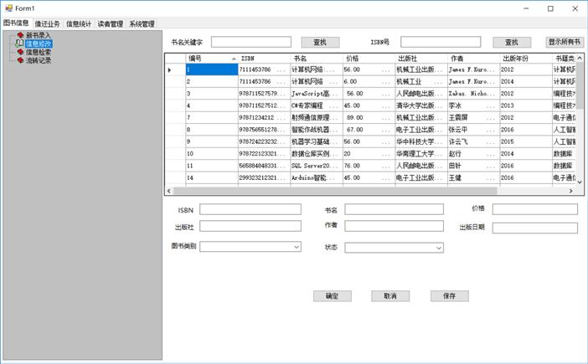The height and width of the screenshot is (364, 588).
Task: Open the 图书类别 dropdown
Action: [x=297, y=248]
